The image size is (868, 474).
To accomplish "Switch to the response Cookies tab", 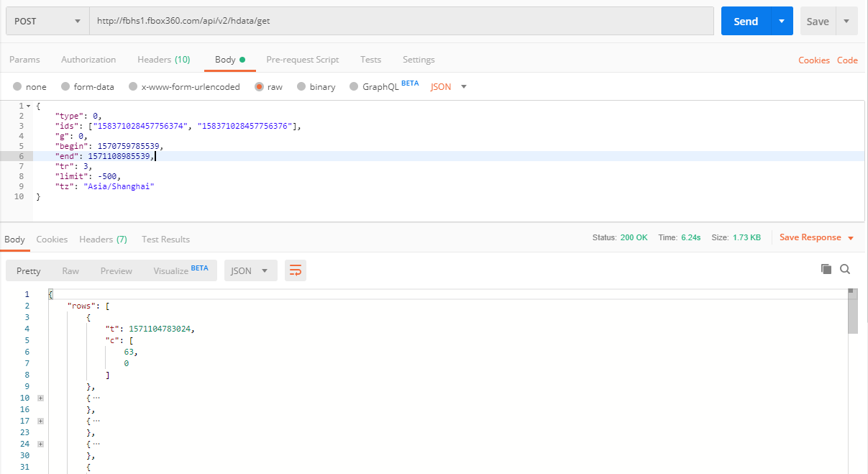I will pyautogui.click(x=52, y=239).
